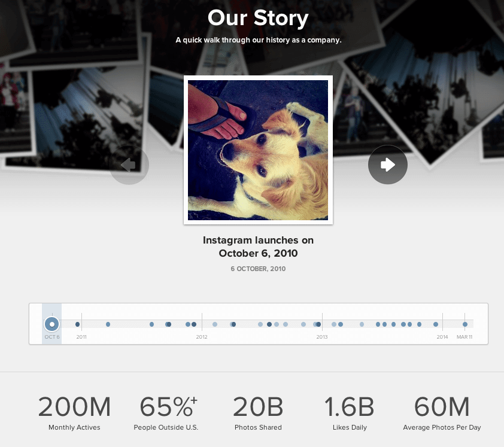Screen dimensions: 504x447
Task: Click the dark dot just before 2011 tick
Action: (77, 324)
